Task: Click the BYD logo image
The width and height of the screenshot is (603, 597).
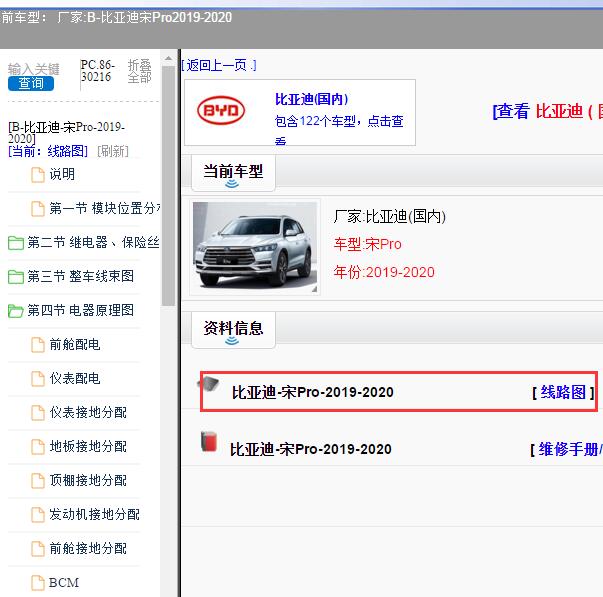Action: (221, 110)
